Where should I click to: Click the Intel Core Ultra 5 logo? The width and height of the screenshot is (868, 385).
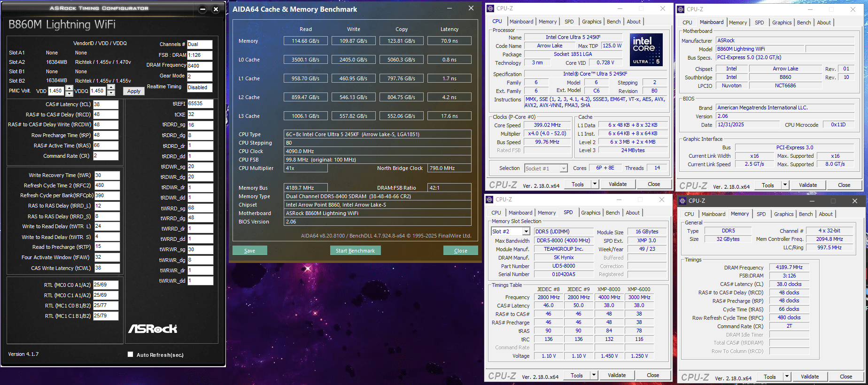pyautogui.click(x=646, y=49)
